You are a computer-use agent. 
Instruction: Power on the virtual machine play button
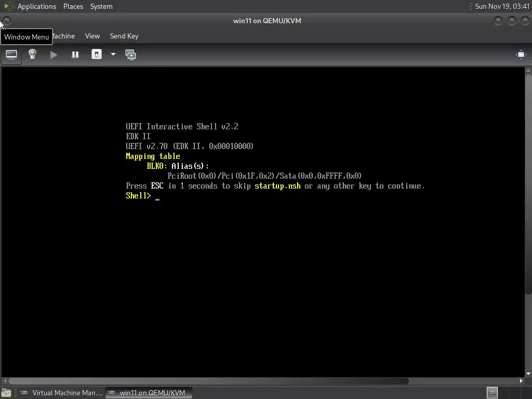(54, 55)
